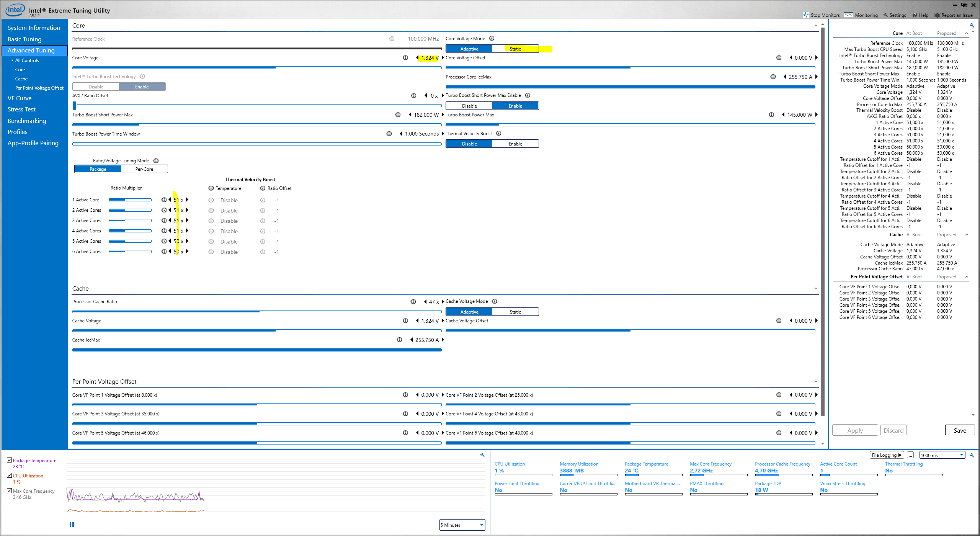Open Stress Test page
980x536 pixels.
coord(21,109)
